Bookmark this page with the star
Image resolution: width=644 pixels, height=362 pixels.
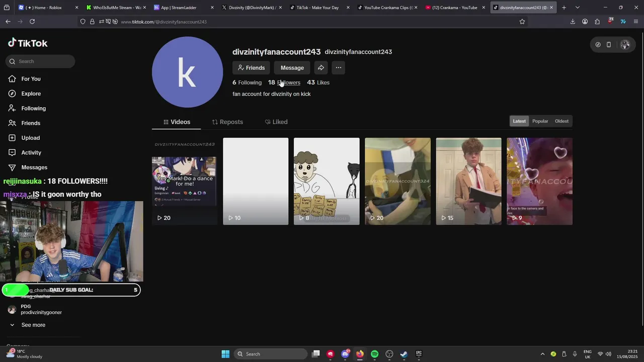[x=522, y=22]
